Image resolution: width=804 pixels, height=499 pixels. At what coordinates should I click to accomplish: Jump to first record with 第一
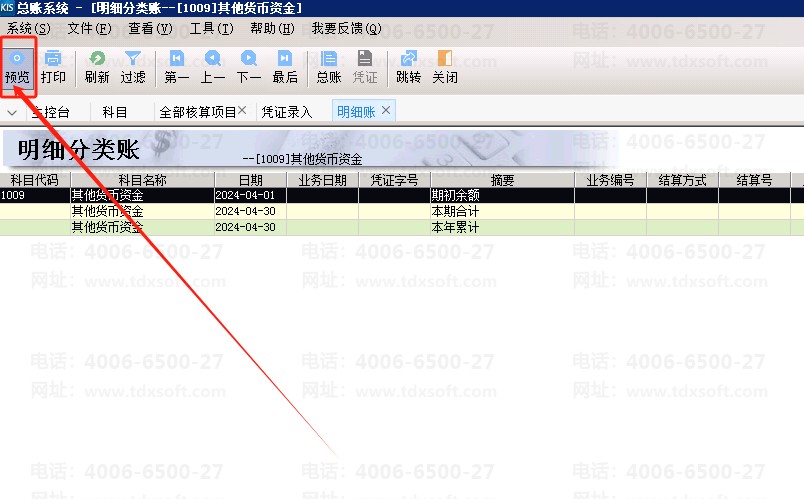click(177, 66)
